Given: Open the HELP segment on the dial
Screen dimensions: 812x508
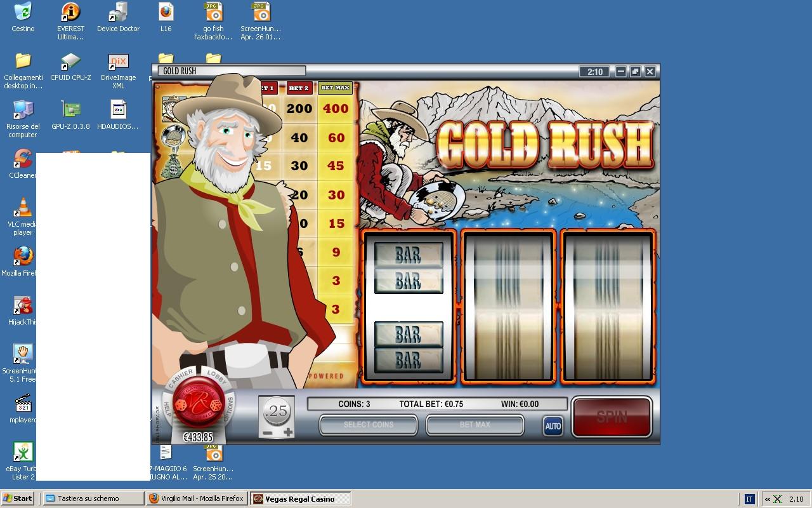Looking at the screenshot, I should click(x=167, y=410).
